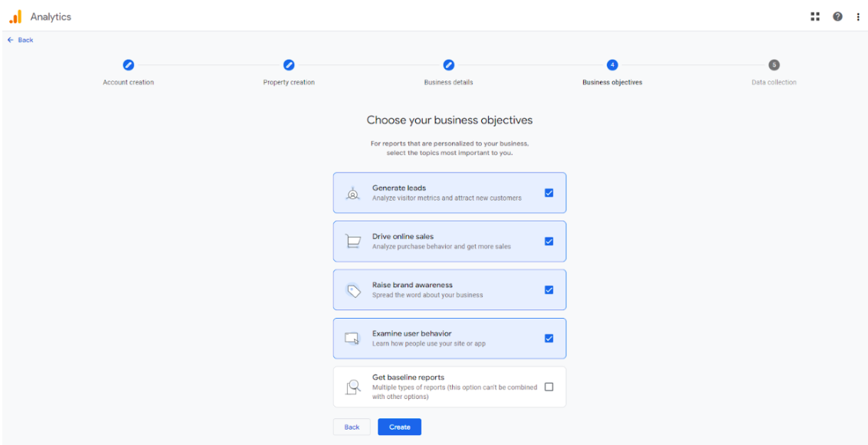The height and width of the screenshot is (445, 868).
Task: Open the Google apps grid icon
Action: tap(815, 17)
